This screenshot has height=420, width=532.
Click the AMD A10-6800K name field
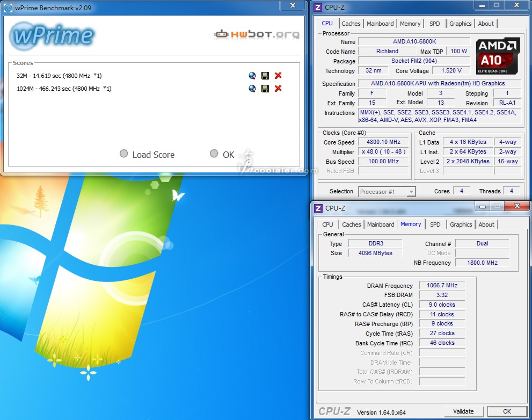tap(414, 41)
